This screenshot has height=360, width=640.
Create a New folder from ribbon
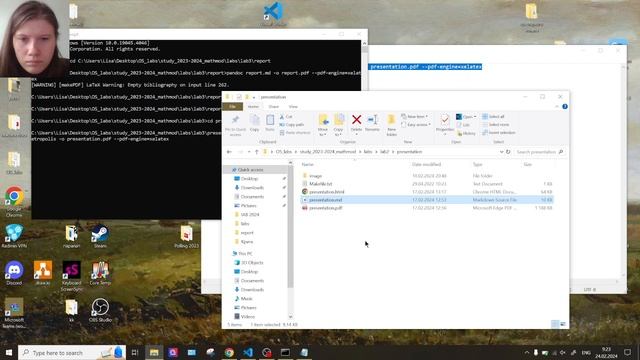(391, 125)
